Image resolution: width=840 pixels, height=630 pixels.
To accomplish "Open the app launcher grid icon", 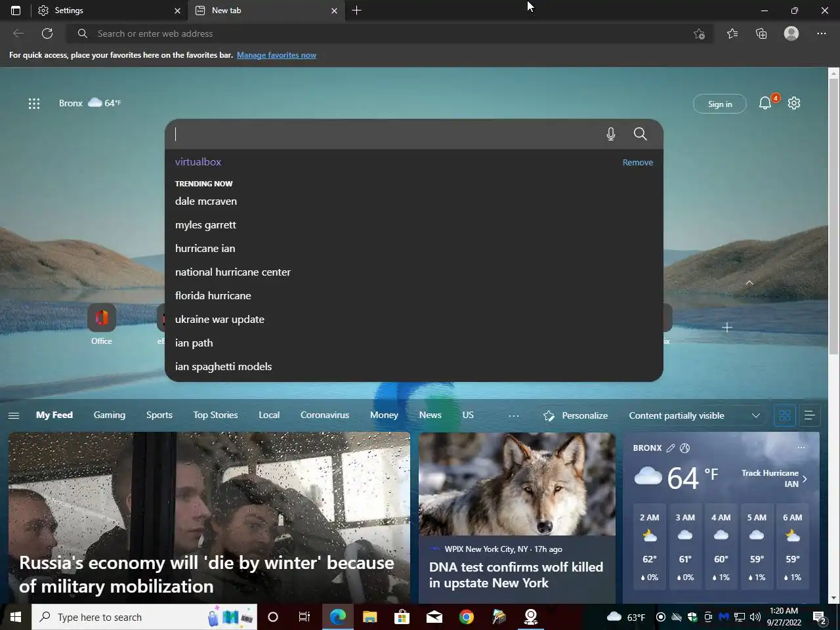I will tap(34, 103).
